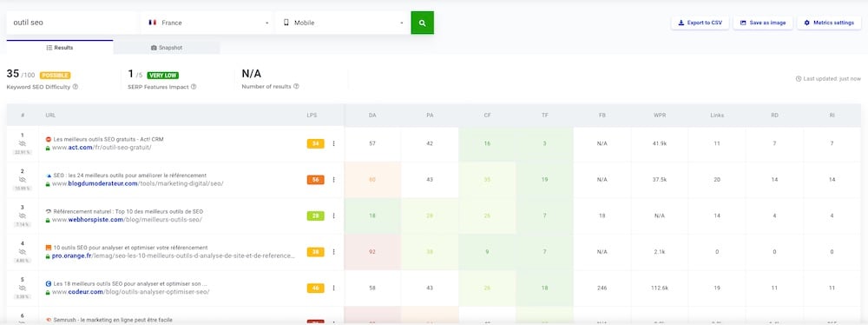Open three-dot menu for codeur.com row

tap(334, 288)
